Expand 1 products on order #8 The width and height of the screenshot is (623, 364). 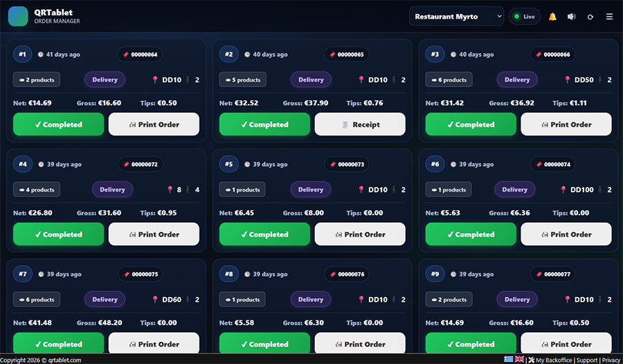pyautogui.click(x=242, y=299)
